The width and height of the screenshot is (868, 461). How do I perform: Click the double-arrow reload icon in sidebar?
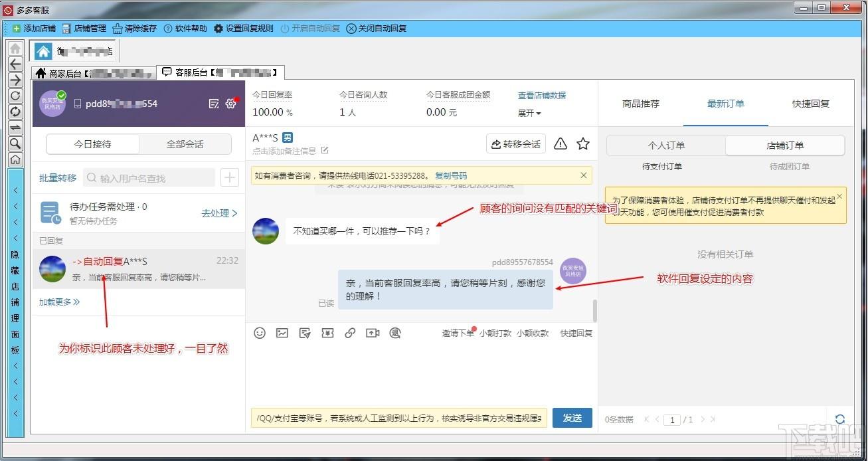tap(15, 112)
